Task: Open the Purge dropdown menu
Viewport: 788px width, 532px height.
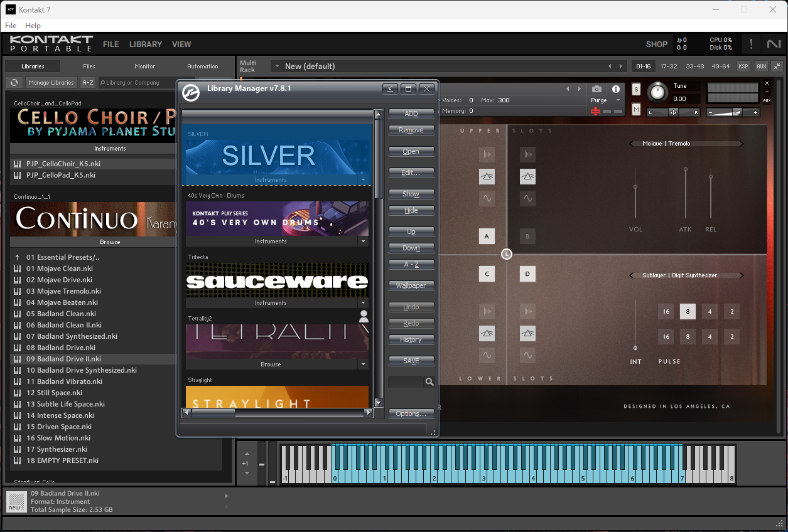Action: (605, 100)
